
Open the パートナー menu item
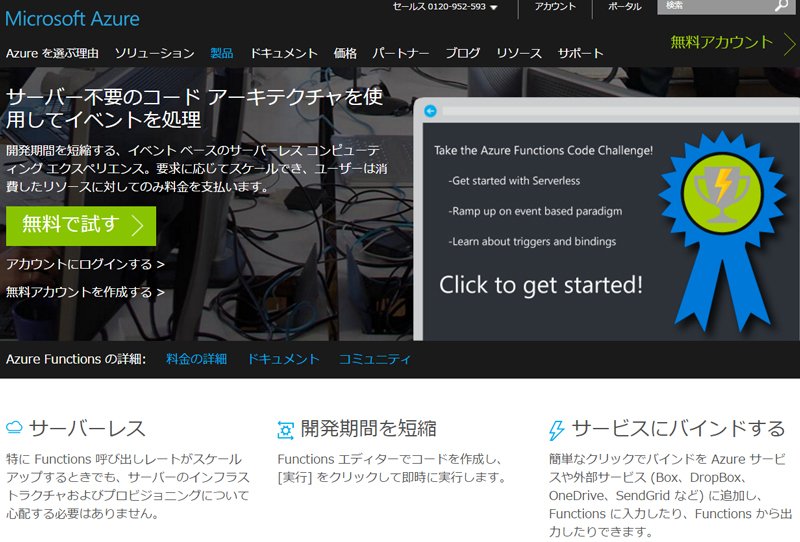[x=401, y=53]
